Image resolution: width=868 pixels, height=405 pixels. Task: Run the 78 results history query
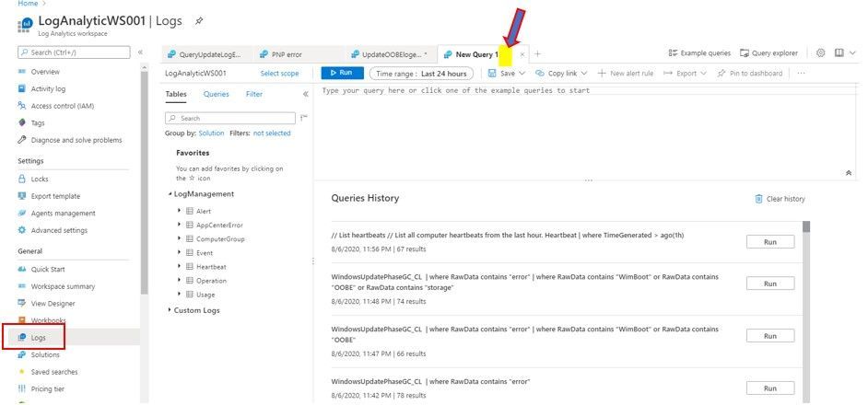tap(770, 388)
